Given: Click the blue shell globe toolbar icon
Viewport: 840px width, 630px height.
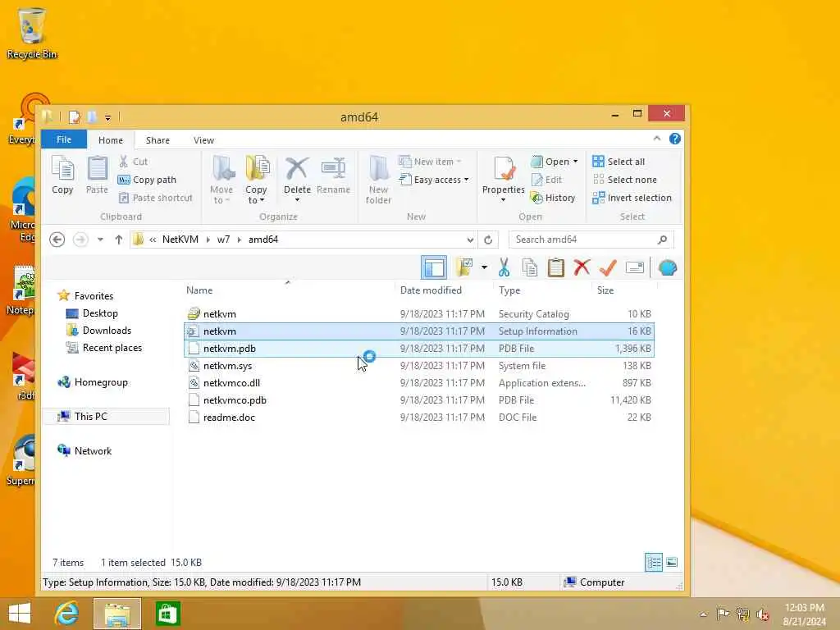Looking at the screenshot, I should (668, 267).
